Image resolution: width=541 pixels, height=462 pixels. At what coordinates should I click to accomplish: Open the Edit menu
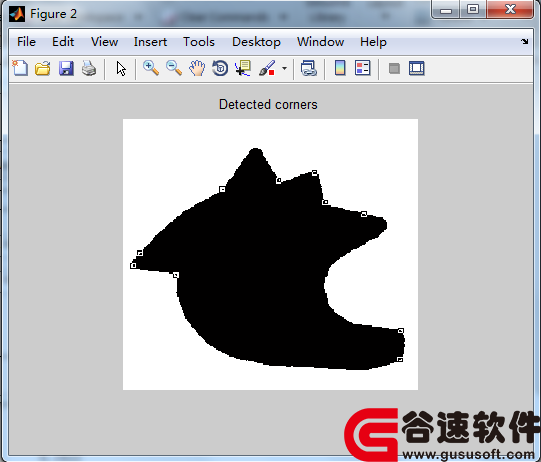click(x=63, y=42)
